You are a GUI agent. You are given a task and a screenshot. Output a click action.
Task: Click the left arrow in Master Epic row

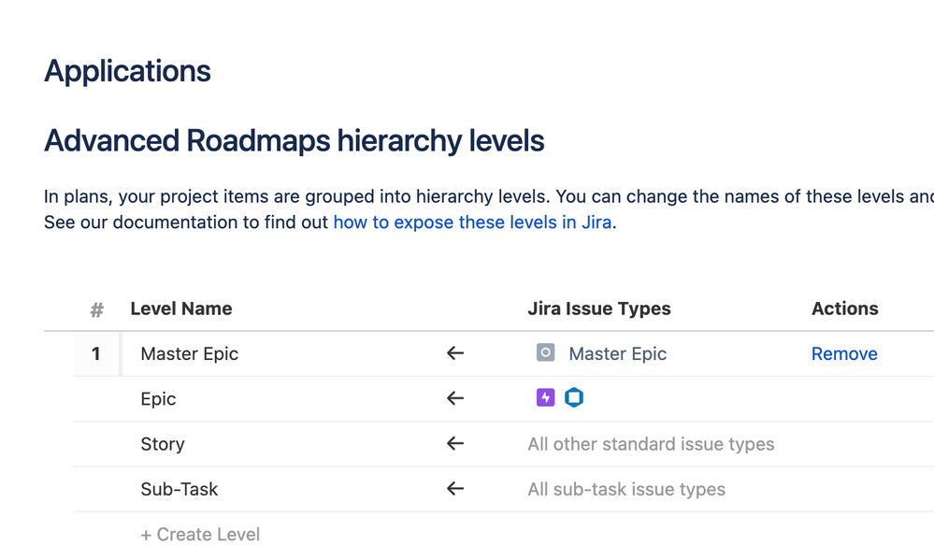point(455,353)
